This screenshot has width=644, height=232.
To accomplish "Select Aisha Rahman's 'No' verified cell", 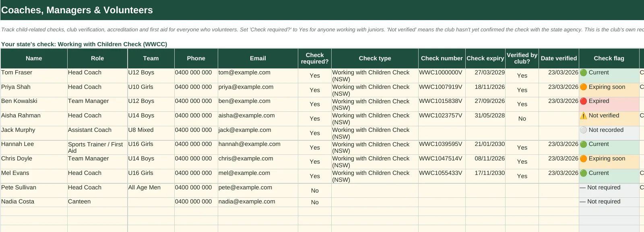I will pos(522,119).
